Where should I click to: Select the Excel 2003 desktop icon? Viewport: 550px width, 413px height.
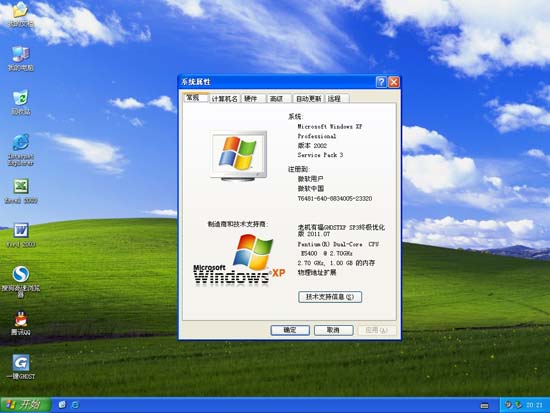[x=21, y=191]
